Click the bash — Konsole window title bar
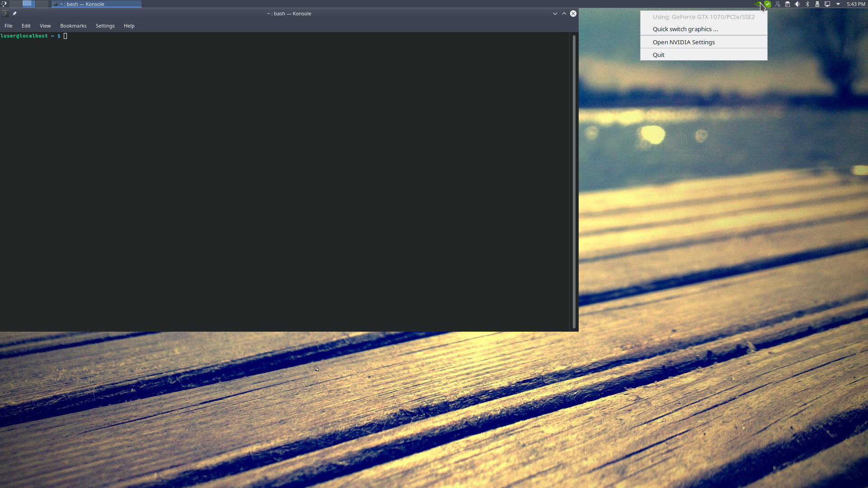The width and height of the screenshot is (868, 488). tap(289, 14)
